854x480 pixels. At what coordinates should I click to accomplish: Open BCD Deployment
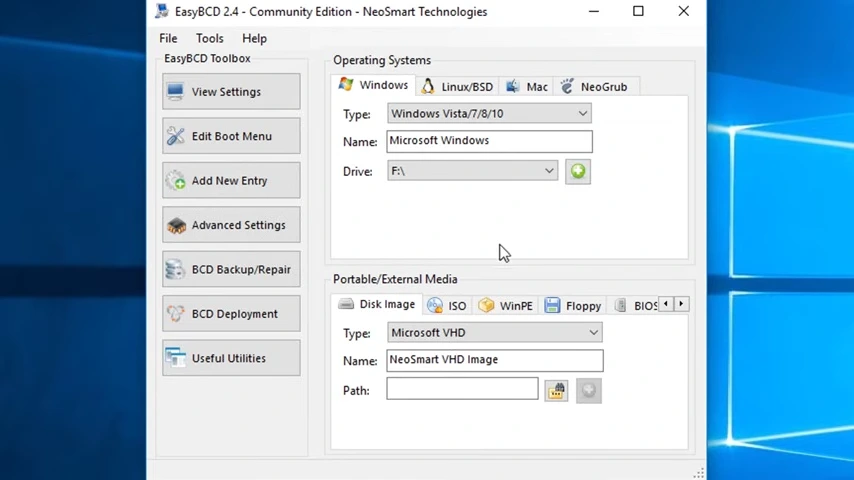pyautogui.click(x=231, y=314)
